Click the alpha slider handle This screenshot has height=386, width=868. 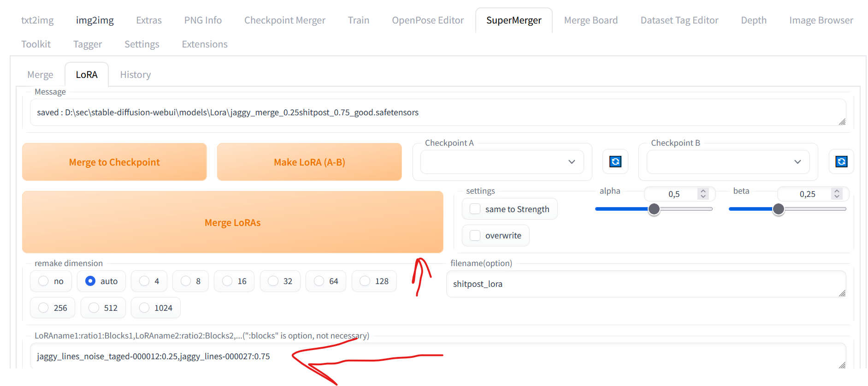[x=654, y=209]
